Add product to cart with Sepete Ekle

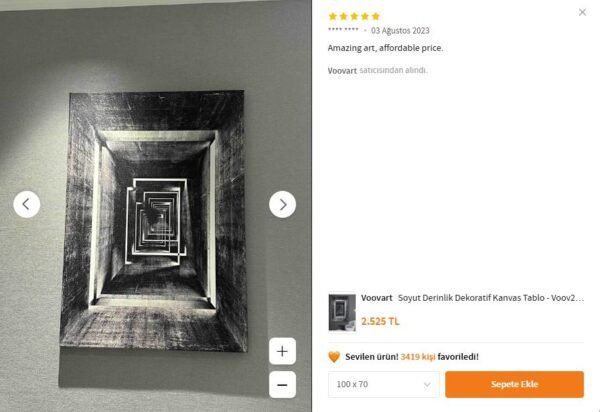tap(514, 384)
